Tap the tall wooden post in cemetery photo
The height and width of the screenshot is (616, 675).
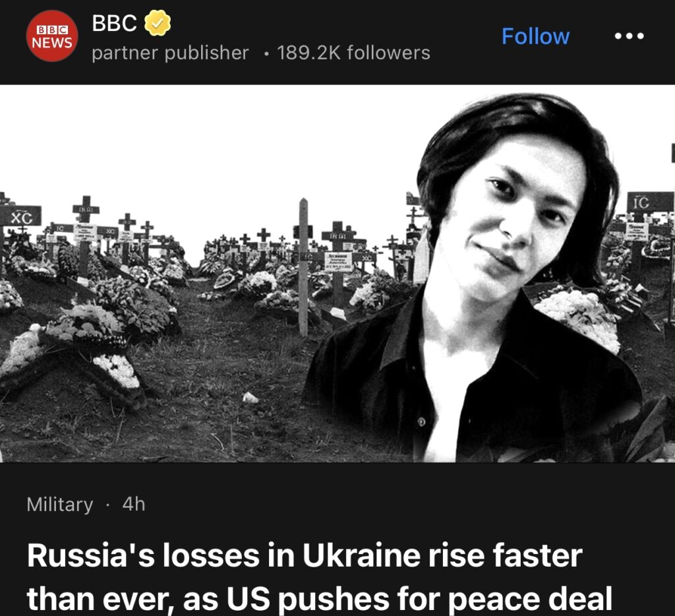[x=303, y=264]
